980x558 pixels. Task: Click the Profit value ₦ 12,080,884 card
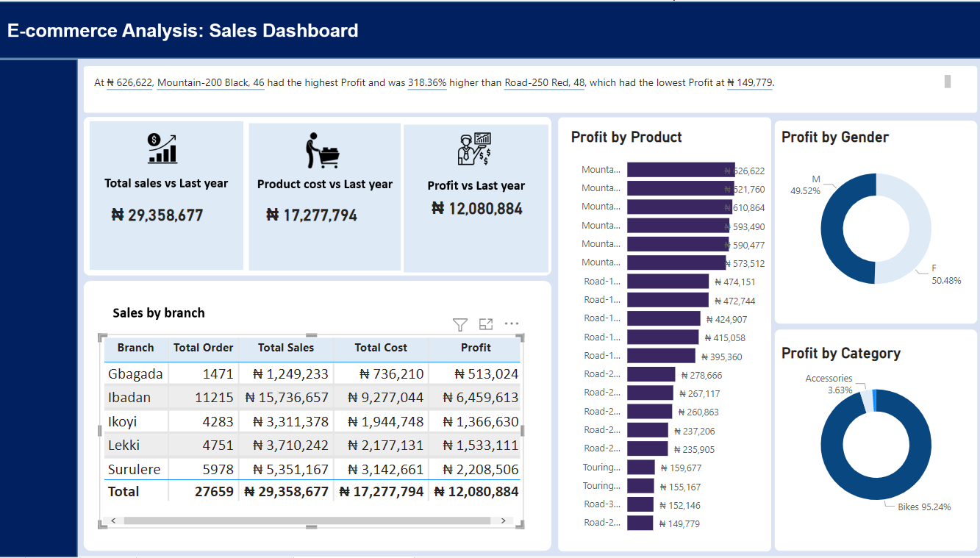pos(477,209)
